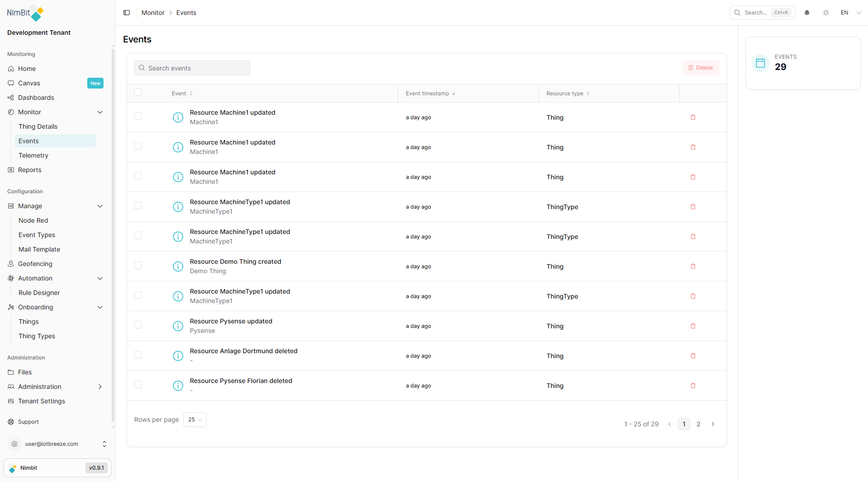The height and width of the screenshot is (481, 868).
Task: Go to page 2
Action: [x=698, y=424]
